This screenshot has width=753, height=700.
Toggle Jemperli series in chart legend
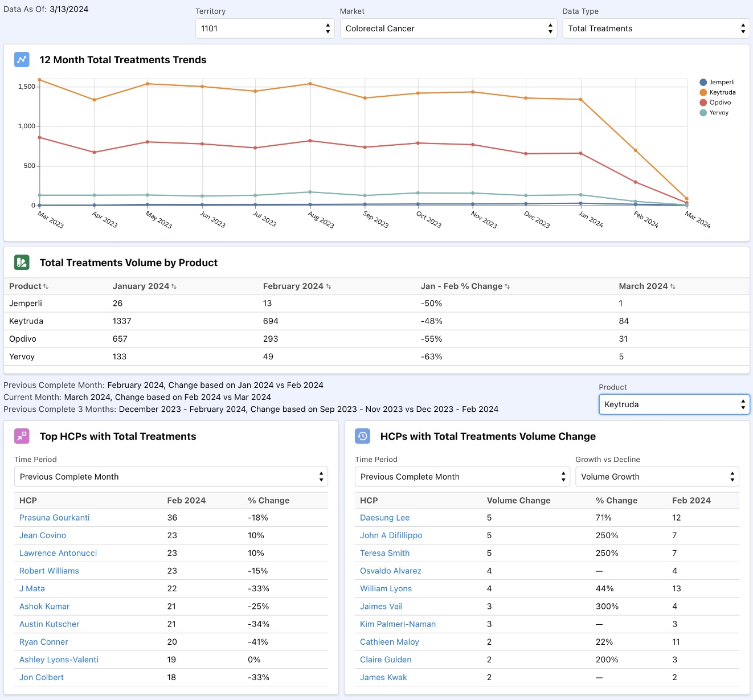point(721,82)
